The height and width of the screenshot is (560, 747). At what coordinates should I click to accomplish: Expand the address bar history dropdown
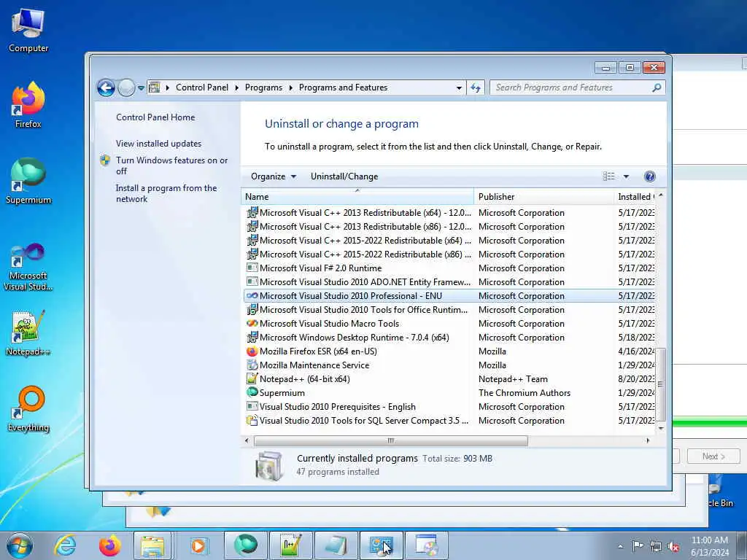(459, 87)
